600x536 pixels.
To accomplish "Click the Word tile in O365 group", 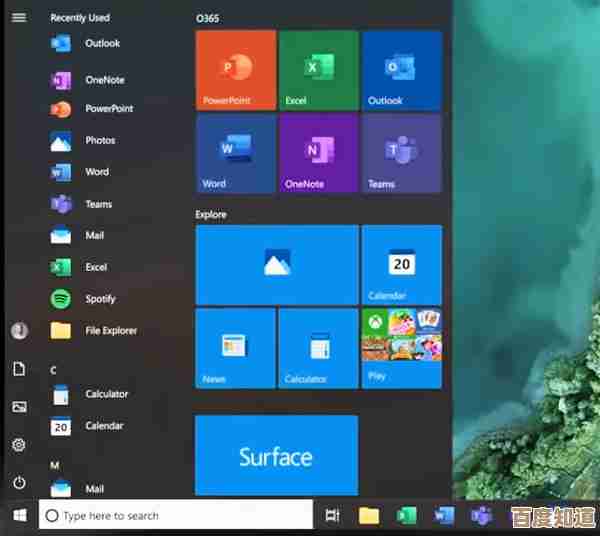I will pos(236,153).
